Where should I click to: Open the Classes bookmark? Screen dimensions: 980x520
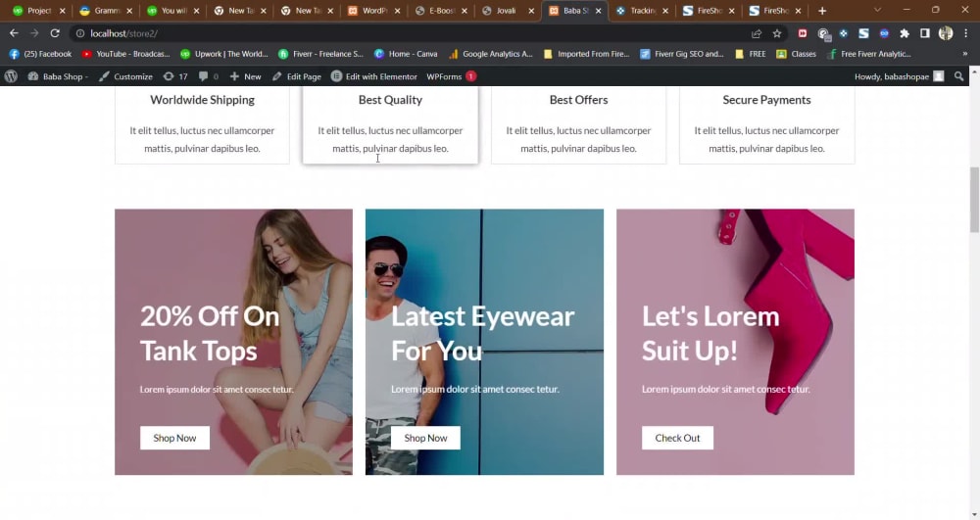[796, 54]
